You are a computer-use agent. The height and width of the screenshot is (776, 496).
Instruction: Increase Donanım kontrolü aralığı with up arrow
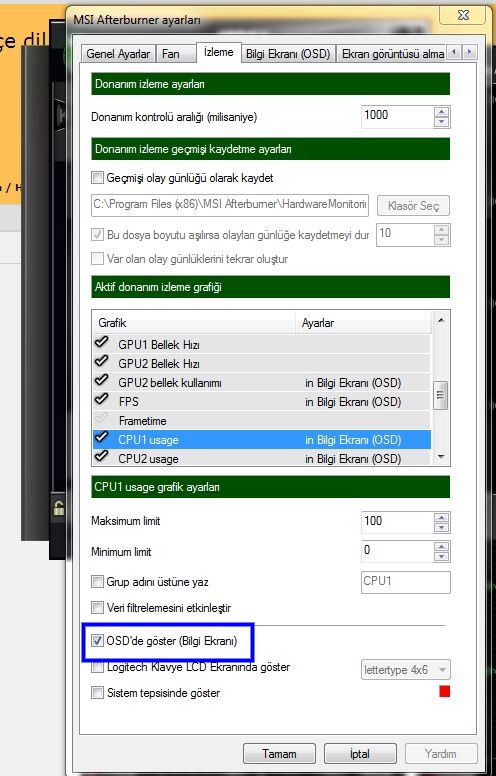442,112
